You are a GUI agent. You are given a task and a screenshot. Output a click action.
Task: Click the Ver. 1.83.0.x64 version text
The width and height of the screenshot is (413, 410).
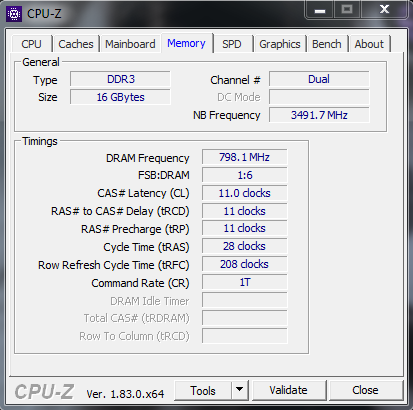[x=125, y=394]
